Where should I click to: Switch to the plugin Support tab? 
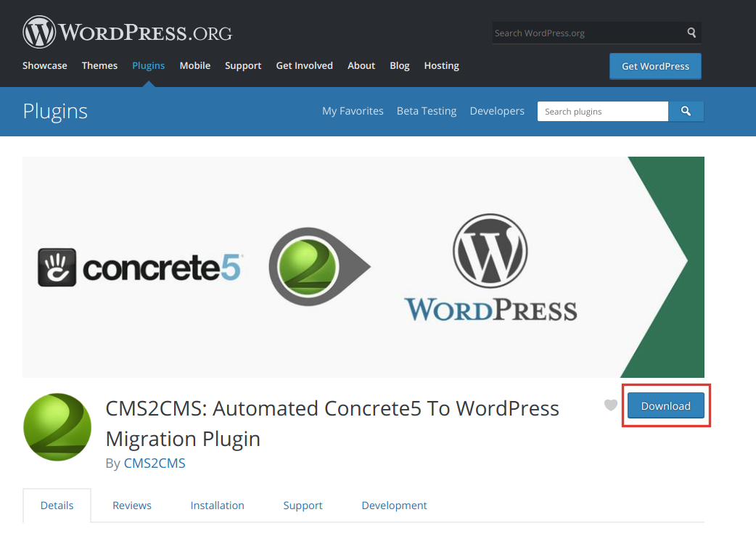coord(303,505)
